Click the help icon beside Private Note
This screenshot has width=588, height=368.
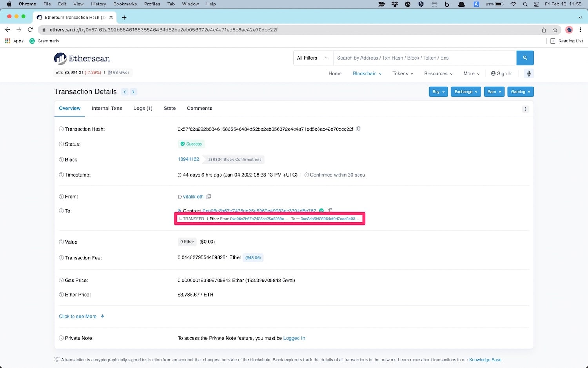(61, 338)
